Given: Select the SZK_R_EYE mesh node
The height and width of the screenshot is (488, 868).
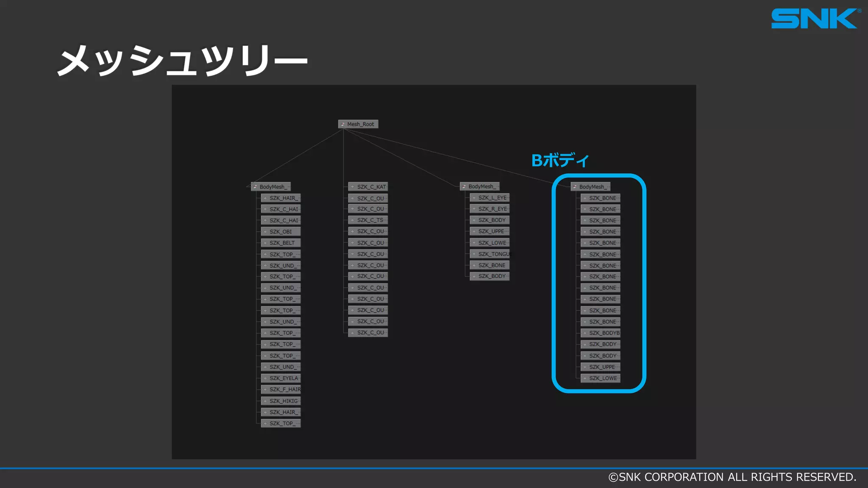Looking at the screenshot, I should point(492,209).
